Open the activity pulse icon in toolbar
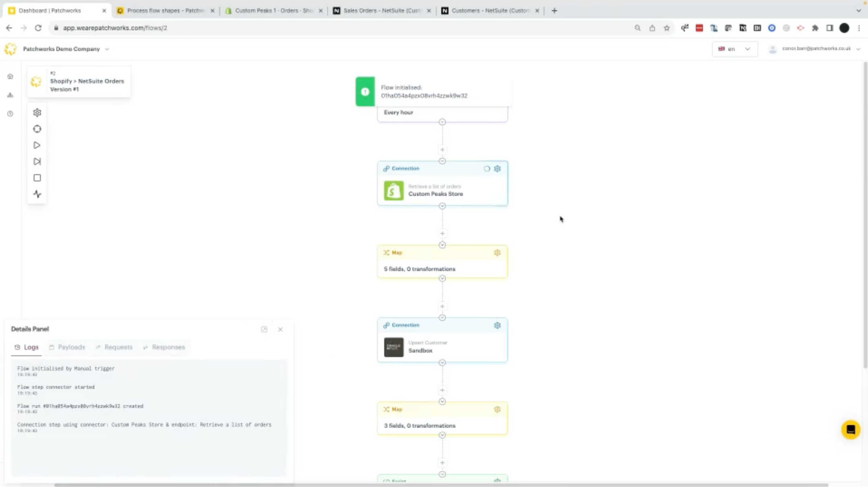 (37, 194)
